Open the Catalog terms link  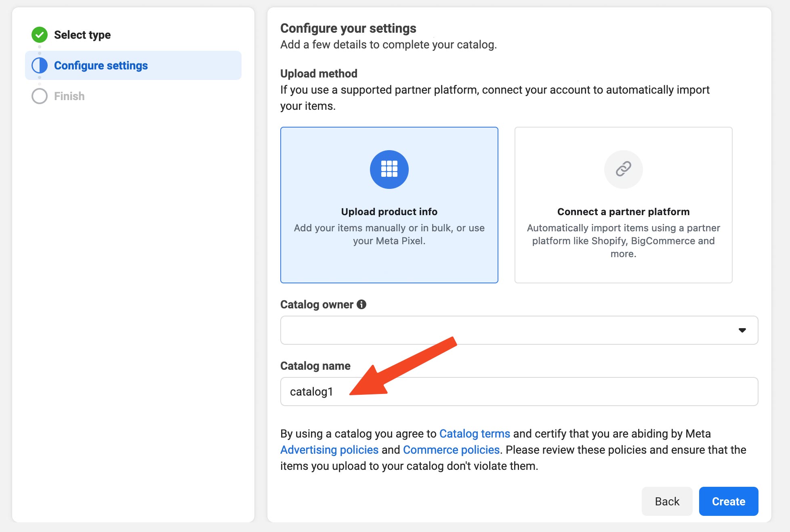click(475, 434)
